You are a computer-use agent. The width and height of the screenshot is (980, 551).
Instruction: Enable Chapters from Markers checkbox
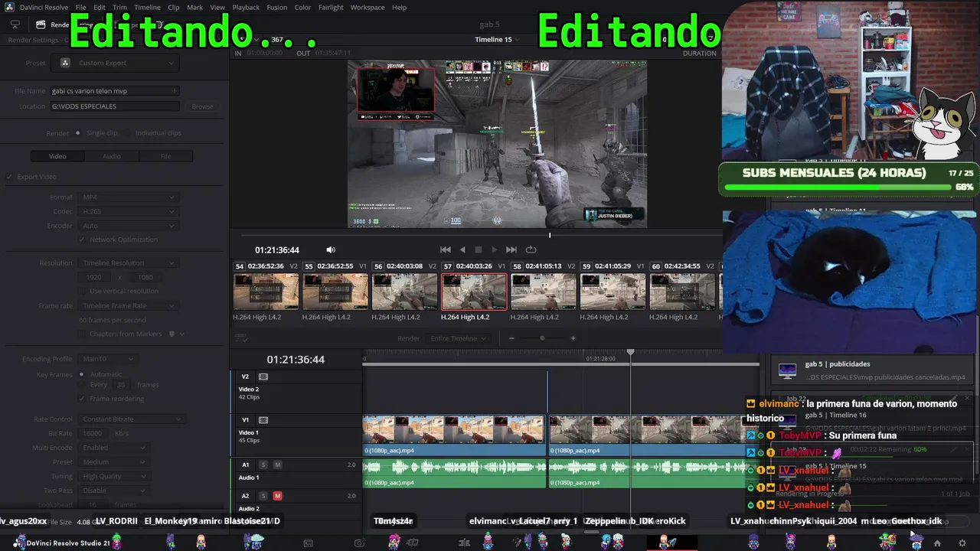83,334
